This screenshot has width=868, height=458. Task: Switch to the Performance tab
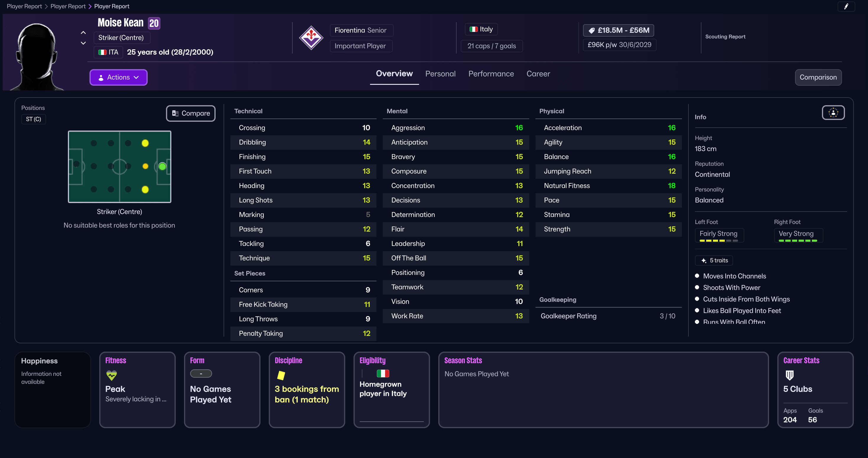click(x=491, y=74)
